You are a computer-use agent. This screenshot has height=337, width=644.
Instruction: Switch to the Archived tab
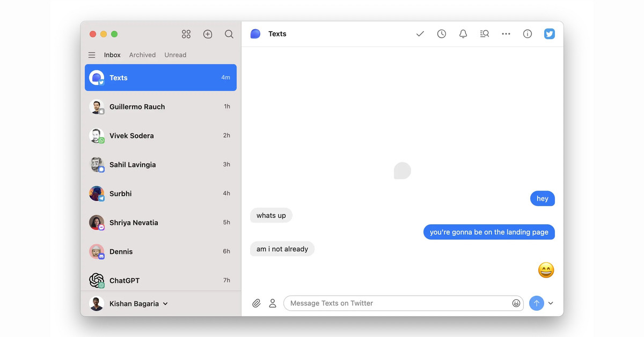tap(142, 55)
